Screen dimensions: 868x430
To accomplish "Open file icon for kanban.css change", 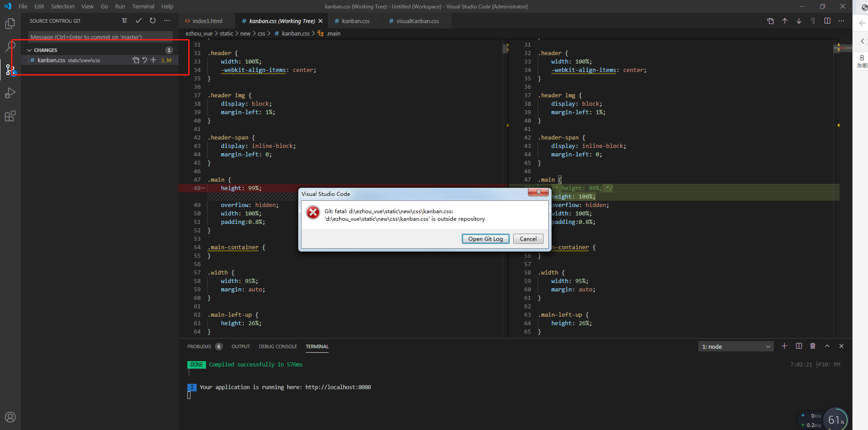I will pos(136,60).
